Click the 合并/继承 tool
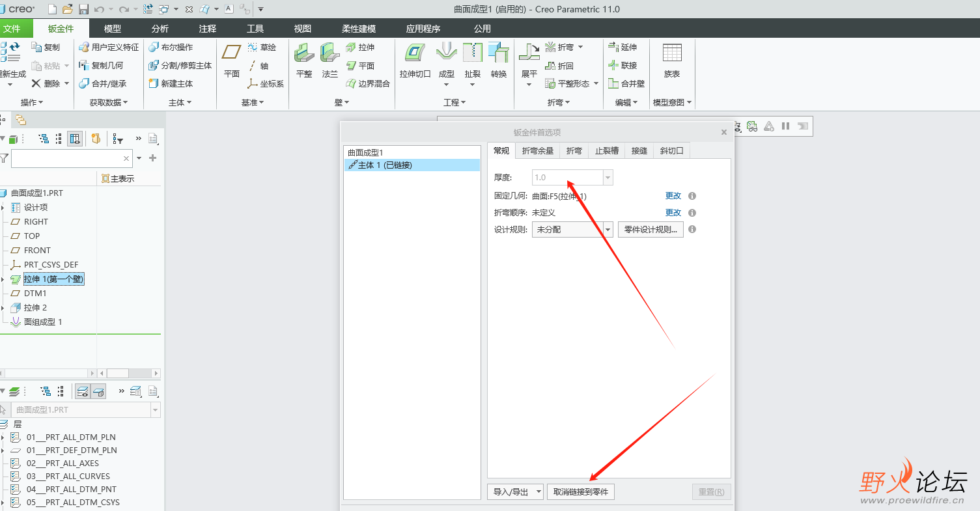The height and width of the screenshot is (511, 980). tap(103, 83)
